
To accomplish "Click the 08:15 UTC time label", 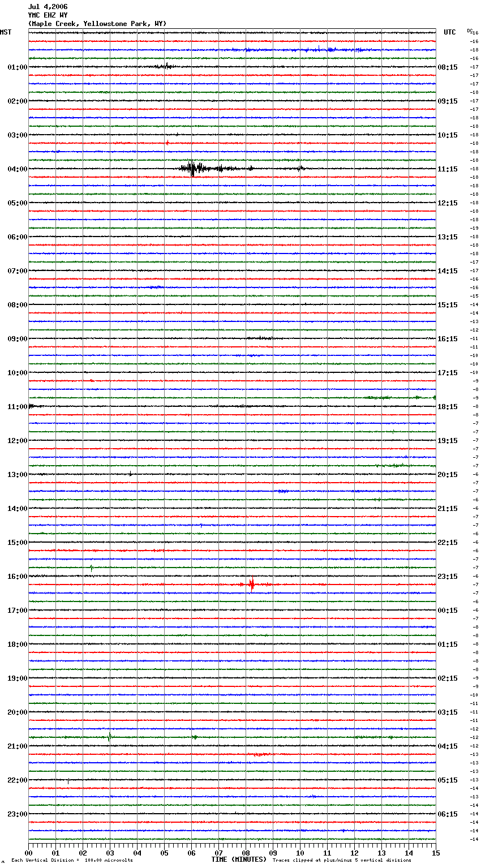I will coord(448,67).
